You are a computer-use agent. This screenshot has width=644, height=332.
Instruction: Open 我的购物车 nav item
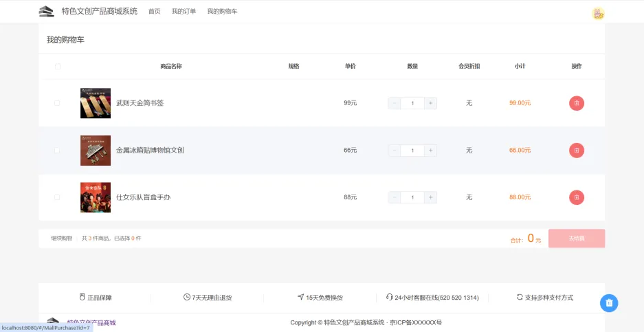pos(222,12)
